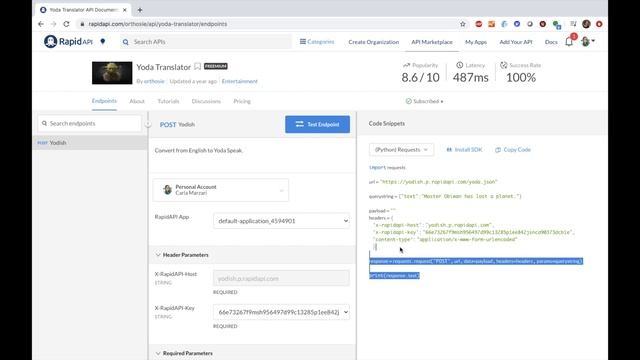Open a new browser tab
Screen dimensions: 640x360
[x=140, y=9]
